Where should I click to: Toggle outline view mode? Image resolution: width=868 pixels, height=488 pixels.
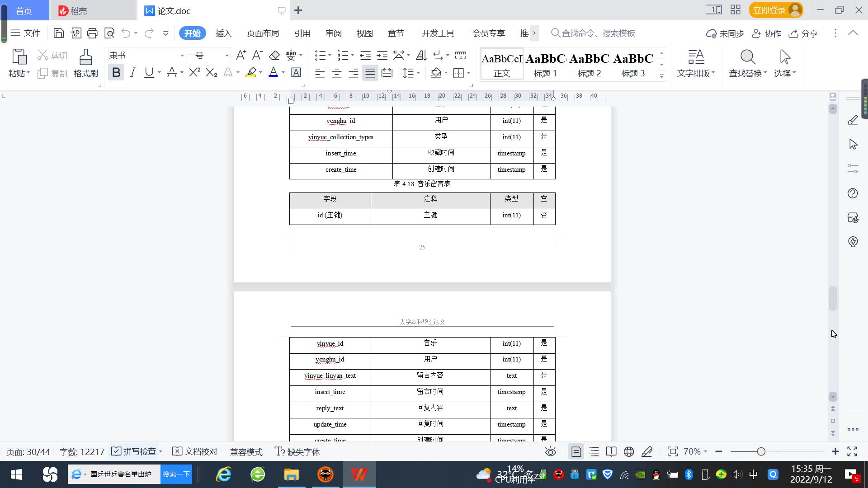(594, 451)
